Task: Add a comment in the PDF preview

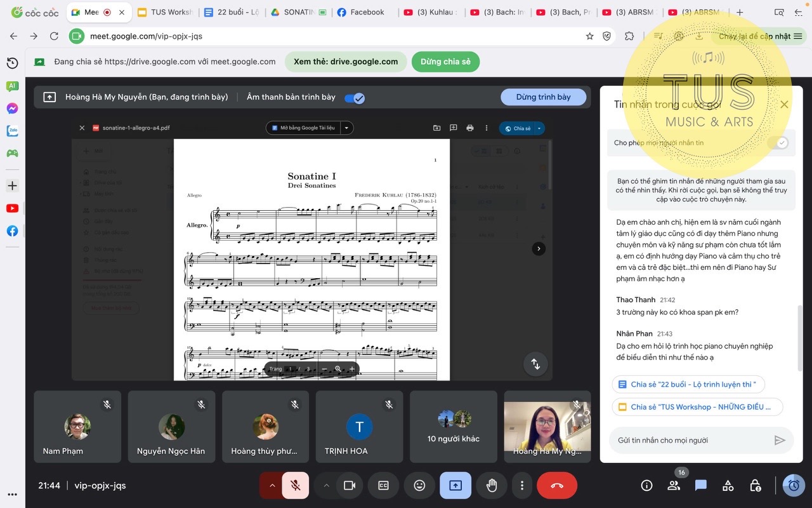Action: [454, 128]
